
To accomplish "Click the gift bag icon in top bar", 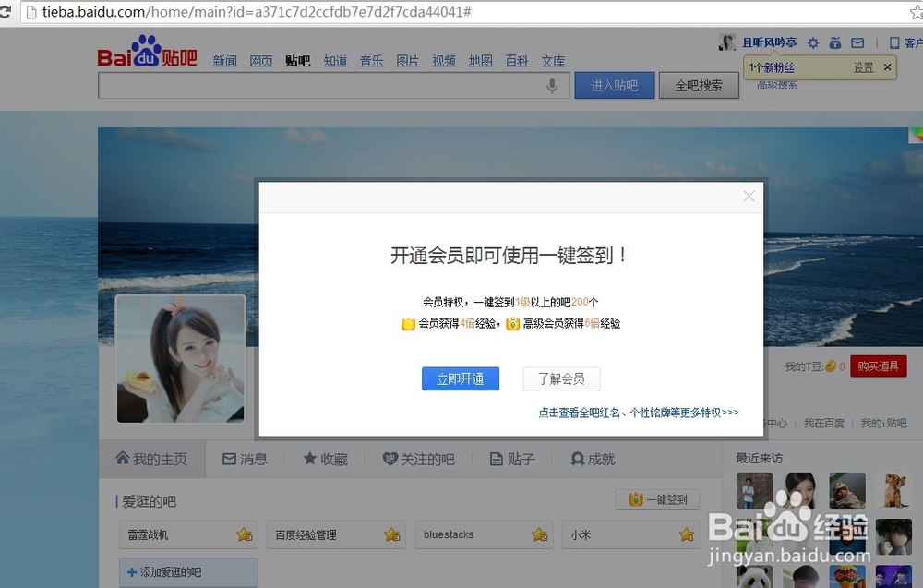I will pyautogui.click(x=834, y=43).
